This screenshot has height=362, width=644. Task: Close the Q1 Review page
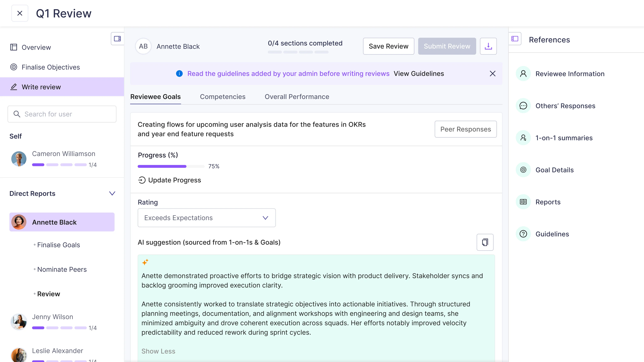pos(20,13)
